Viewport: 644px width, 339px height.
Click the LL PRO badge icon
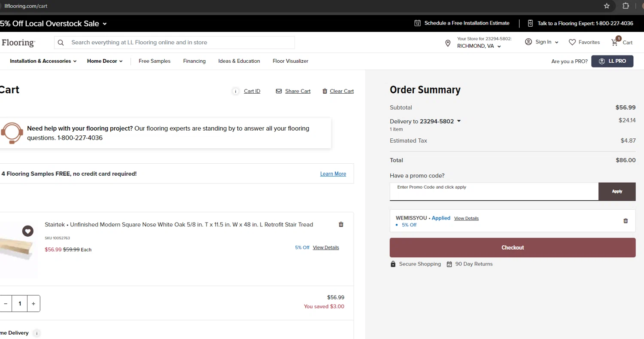pos(602,61)
